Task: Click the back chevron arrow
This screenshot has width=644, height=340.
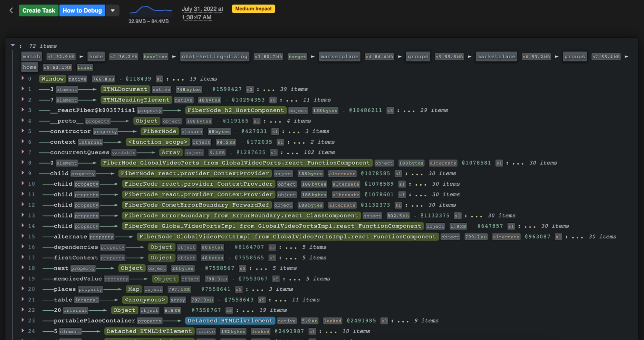Action: coord(11,10)
